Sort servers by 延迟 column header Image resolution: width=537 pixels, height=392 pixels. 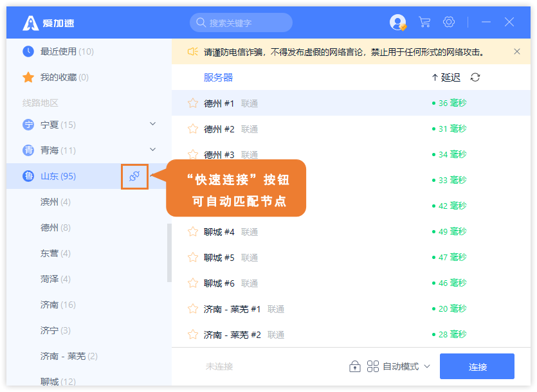coord(446,78)
